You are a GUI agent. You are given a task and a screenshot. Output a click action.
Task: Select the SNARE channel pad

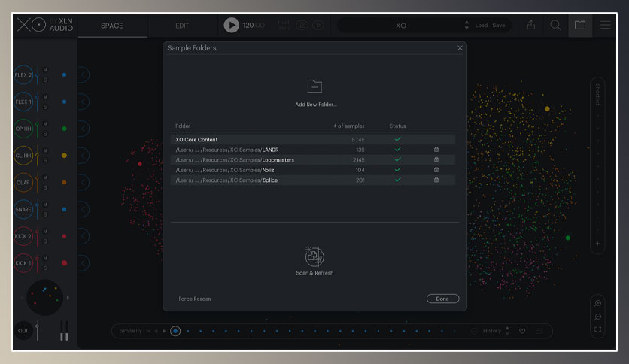[x=23, y=209]
